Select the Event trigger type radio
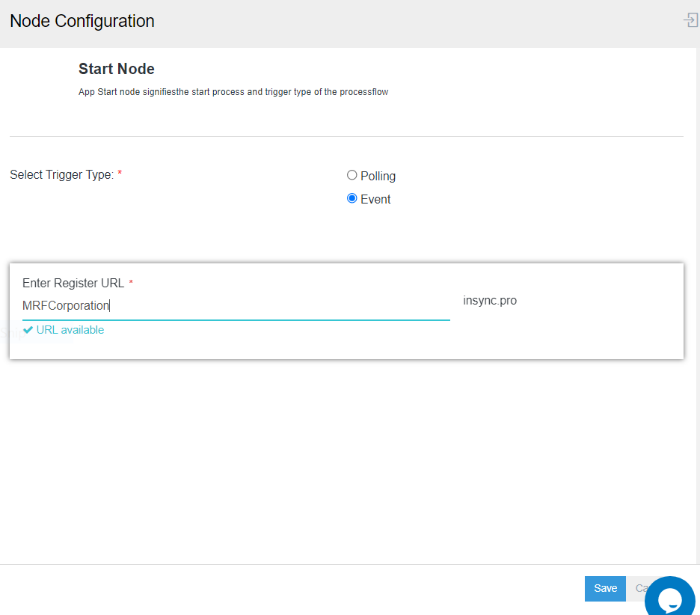This screenshot has width=700, height=615. tap(352, 198)
